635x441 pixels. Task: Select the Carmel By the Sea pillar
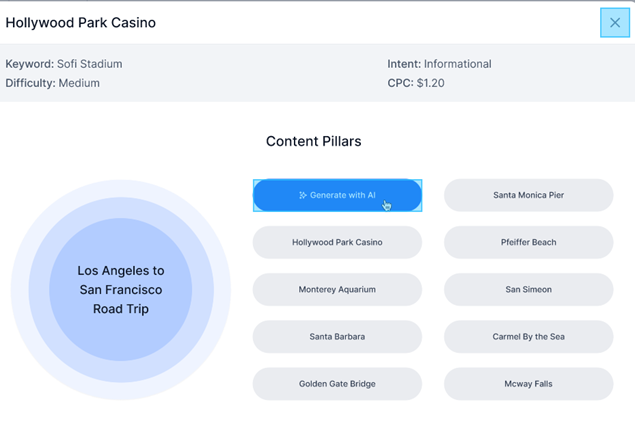[528, 337]
